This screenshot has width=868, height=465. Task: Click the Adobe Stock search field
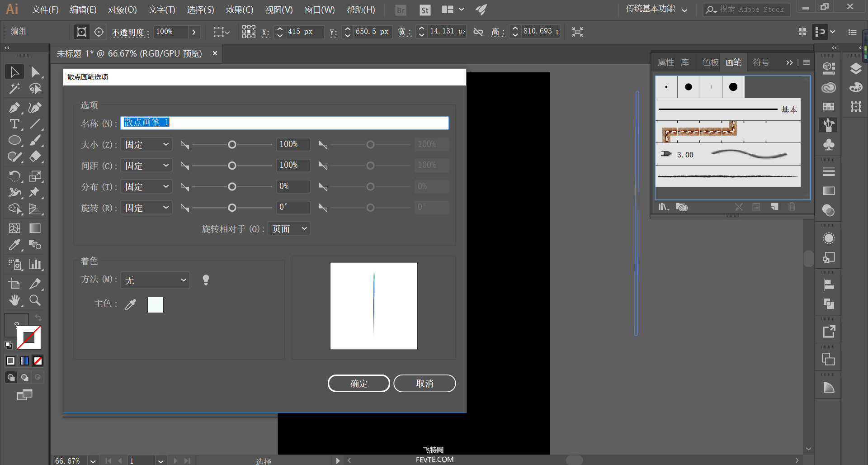[746, 9]
